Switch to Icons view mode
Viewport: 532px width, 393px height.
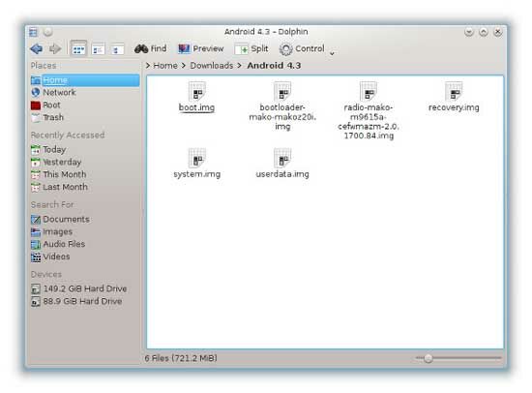[78, 49]
